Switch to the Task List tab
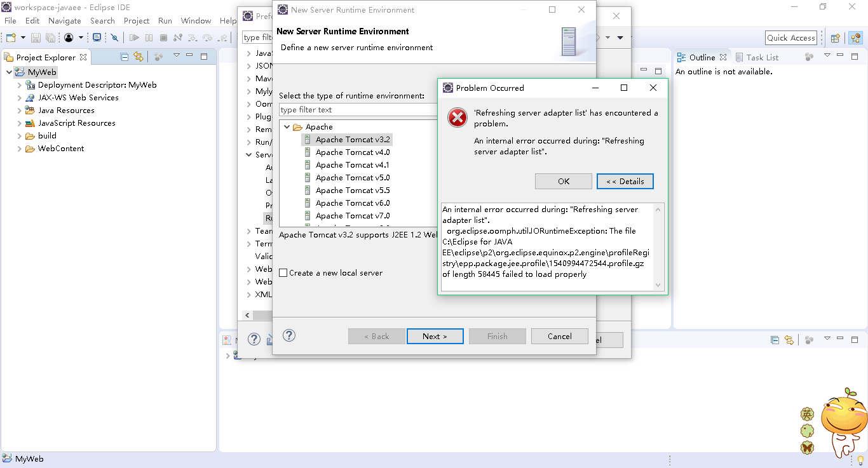 click(757, 57)
